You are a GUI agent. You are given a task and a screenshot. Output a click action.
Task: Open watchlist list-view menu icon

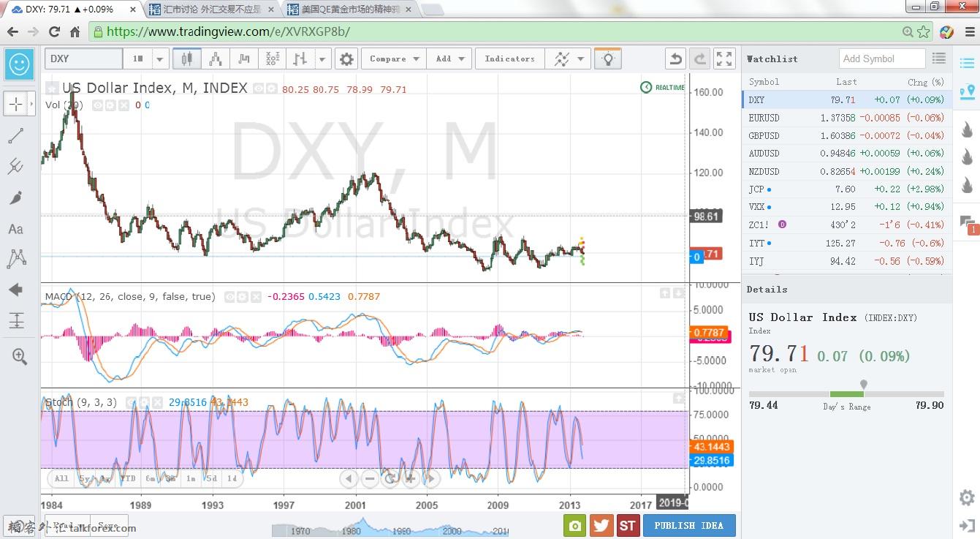point(939,59)
